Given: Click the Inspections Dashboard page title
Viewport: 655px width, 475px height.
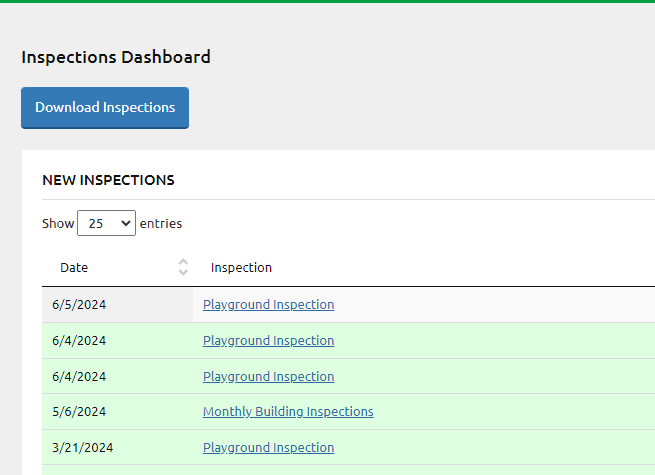Looking at the screenshot, I should tap(116, 57).
